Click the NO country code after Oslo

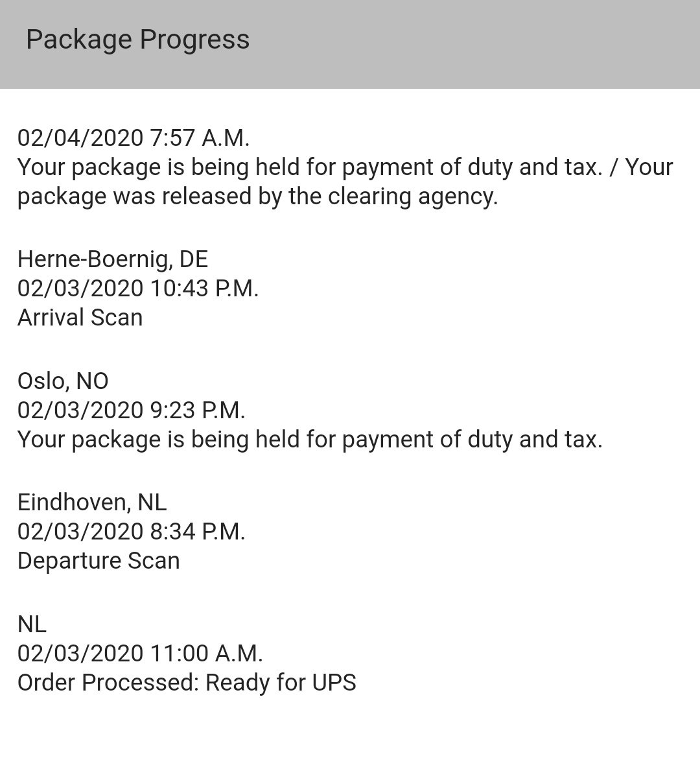coord(92,381)
